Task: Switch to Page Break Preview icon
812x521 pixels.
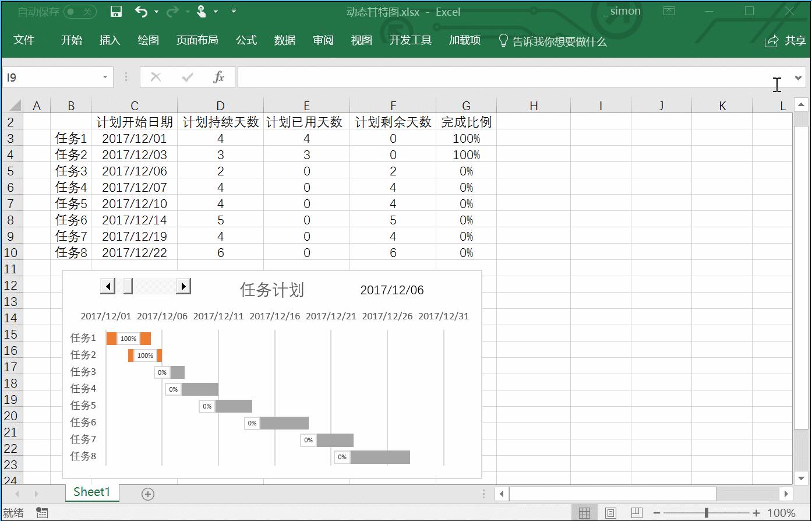Action: pos(637,513)
